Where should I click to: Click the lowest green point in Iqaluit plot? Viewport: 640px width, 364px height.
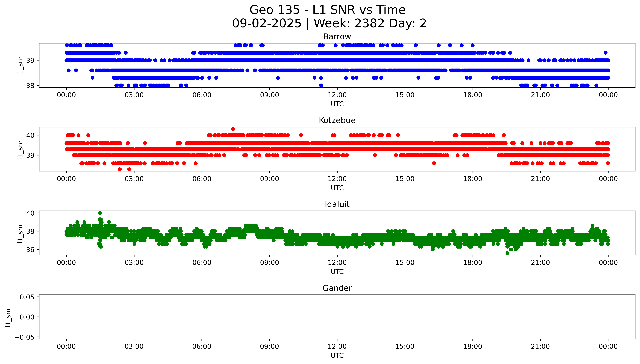tap(507, 253)
